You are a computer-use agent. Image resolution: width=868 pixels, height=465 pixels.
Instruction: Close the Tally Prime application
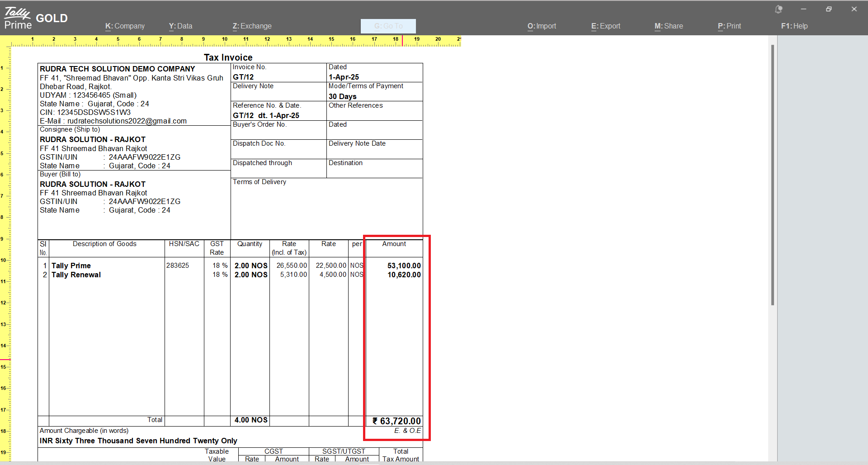(854, 9)
